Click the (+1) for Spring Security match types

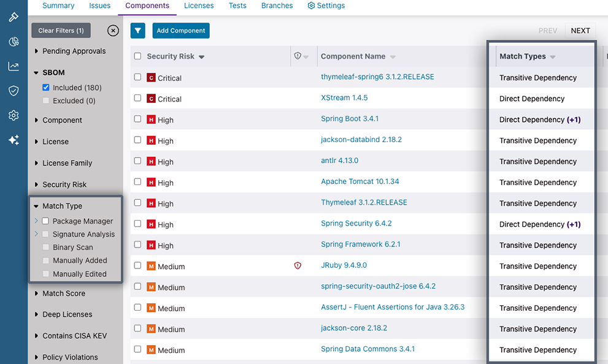click(x=574, y=224)
